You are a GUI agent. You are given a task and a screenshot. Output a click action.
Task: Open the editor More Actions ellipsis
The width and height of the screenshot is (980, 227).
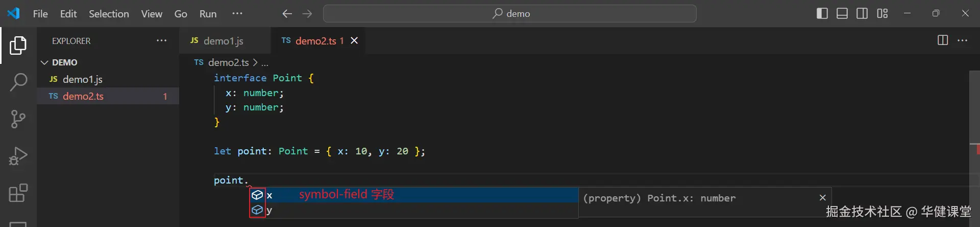(x=963, y=40)
